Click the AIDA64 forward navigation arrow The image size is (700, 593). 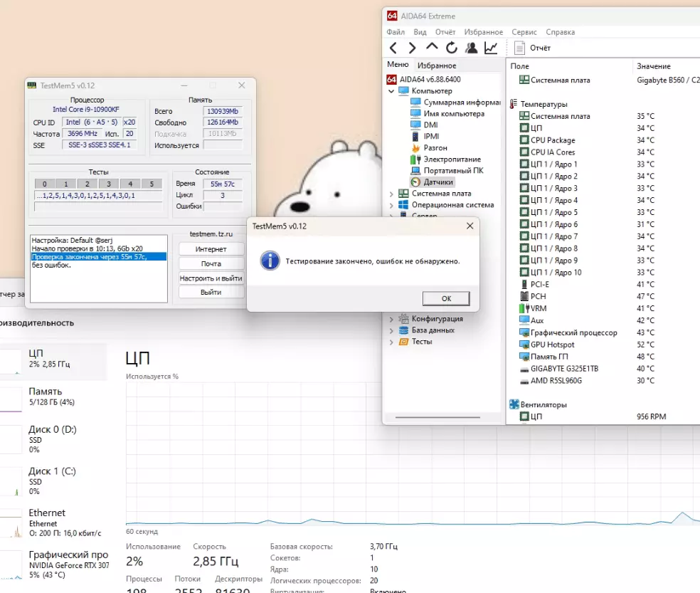coord(412,48)
